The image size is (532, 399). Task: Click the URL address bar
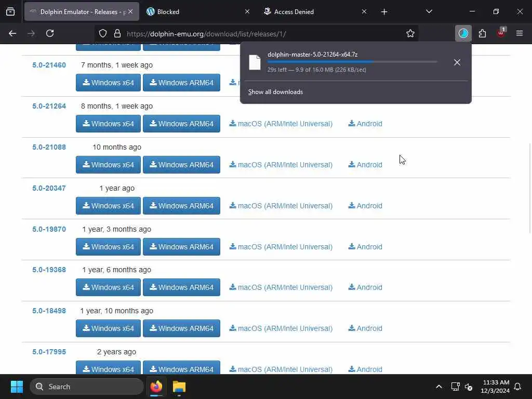pyautogui.click(x=256, y=34)
